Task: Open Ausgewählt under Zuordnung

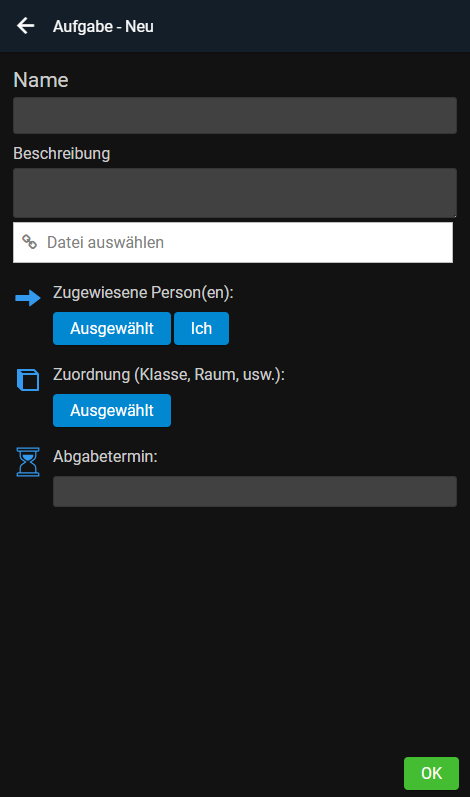Action: tap(112, 410)
